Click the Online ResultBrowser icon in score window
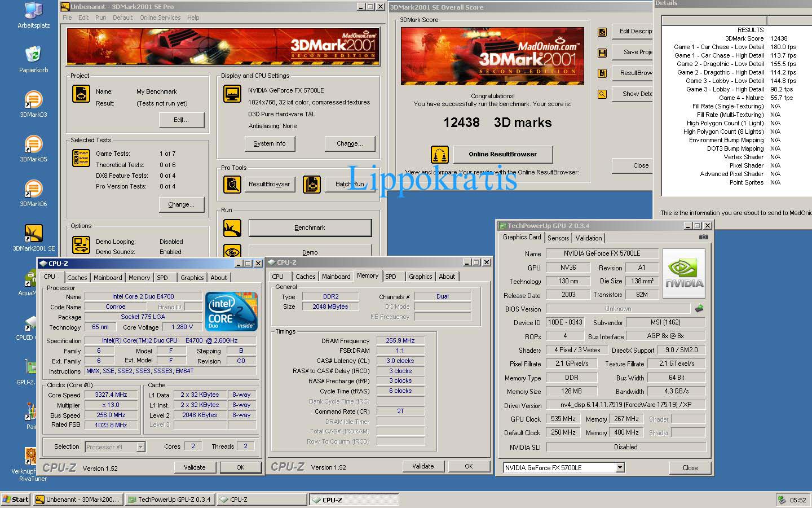Image resolution: width=812 pixels, height=508 pixels. (440, 154)
